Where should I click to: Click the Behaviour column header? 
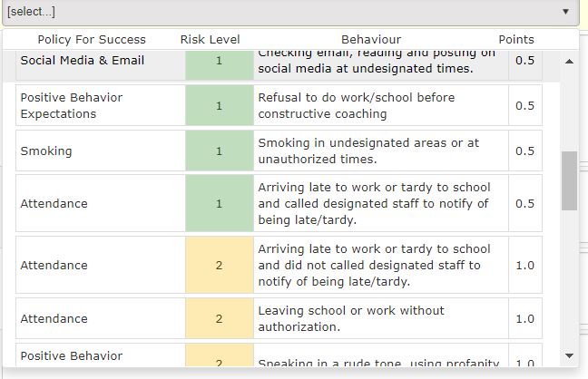coord(371,39)
